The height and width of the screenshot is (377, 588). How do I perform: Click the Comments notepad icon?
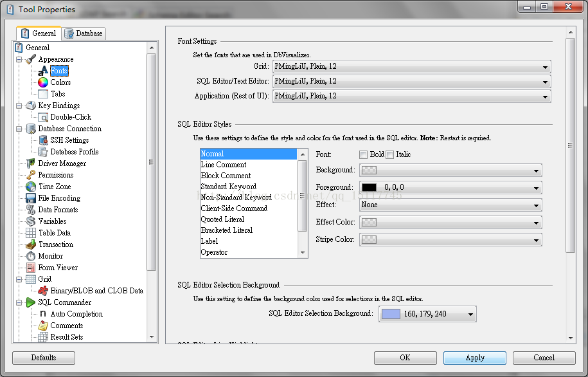43,326
